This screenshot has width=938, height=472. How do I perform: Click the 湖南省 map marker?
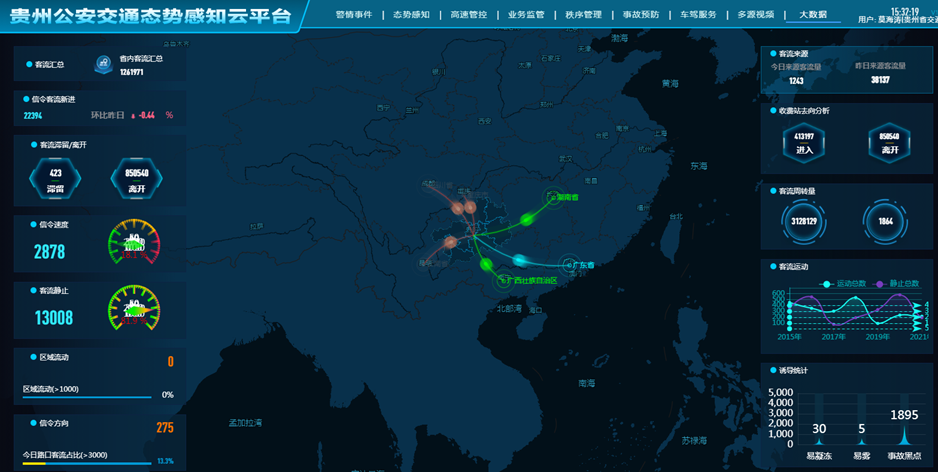(x=550, y=197)
